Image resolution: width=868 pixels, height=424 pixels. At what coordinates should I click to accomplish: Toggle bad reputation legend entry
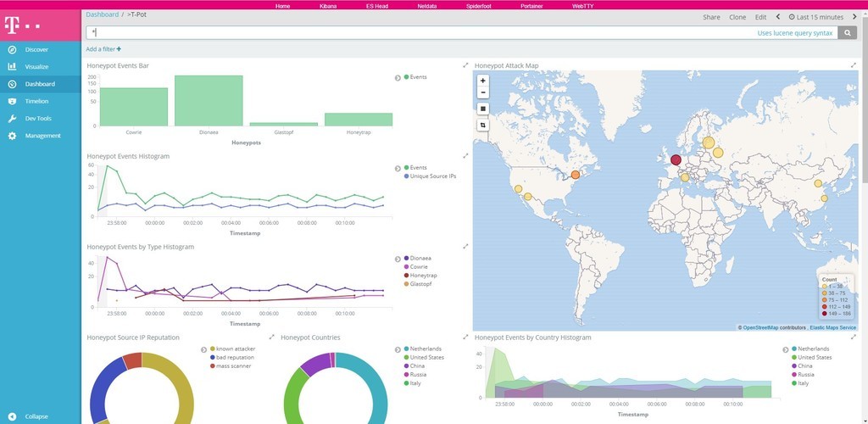[231, 357]
